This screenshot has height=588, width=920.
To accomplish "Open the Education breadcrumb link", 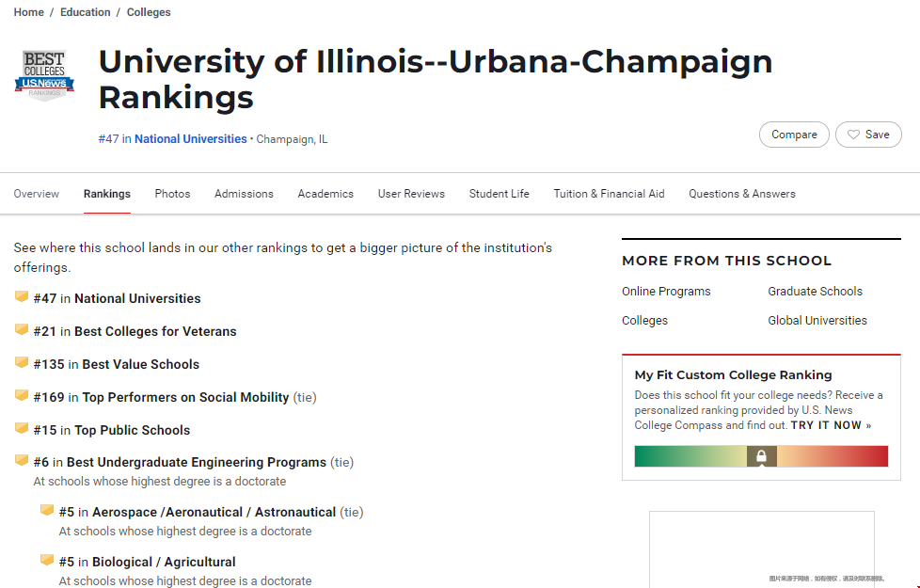I will 85,12.
